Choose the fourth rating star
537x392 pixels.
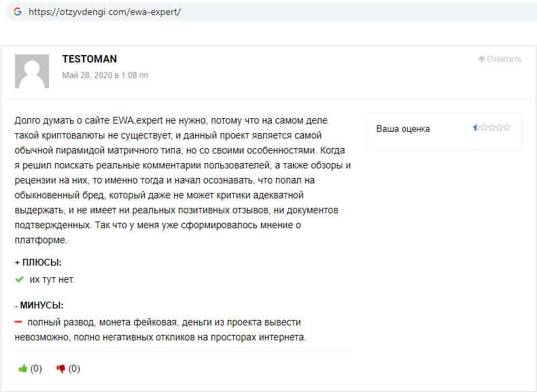499,127
